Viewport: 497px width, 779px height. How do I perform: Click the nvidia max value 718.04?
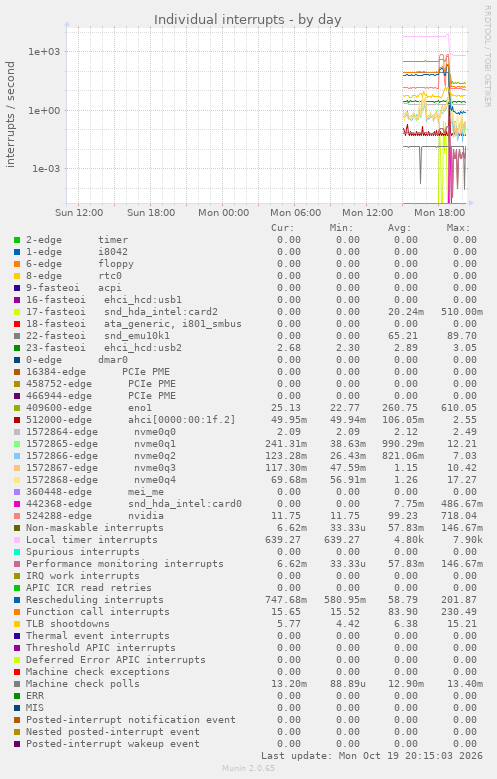coord(459,516)
